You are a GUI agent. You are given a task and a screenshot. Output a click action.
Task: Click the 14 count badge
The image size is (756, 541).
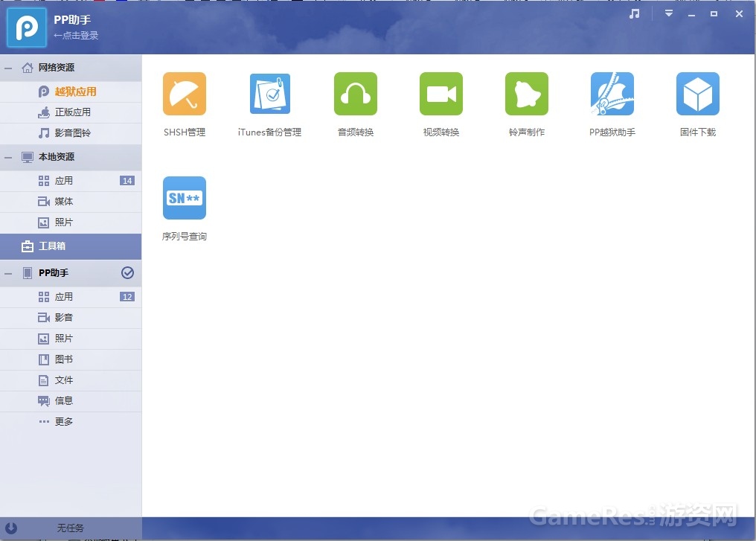pos(127,181)
